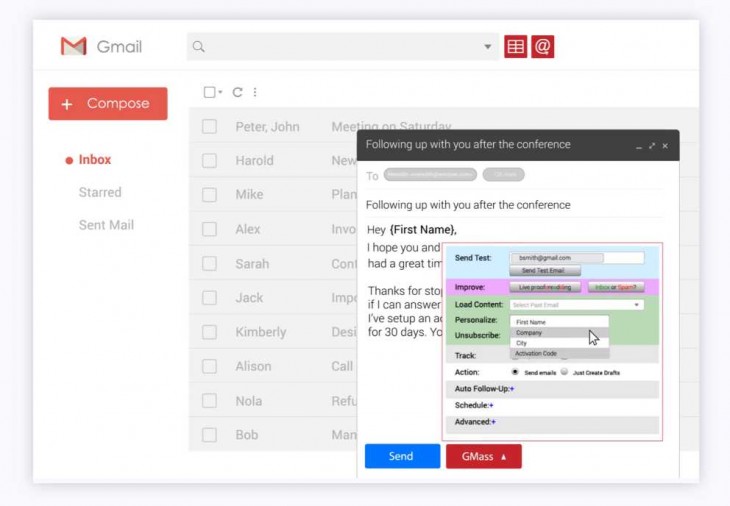
Task: Select Bob's email checkbox
Action: [210, 435]
